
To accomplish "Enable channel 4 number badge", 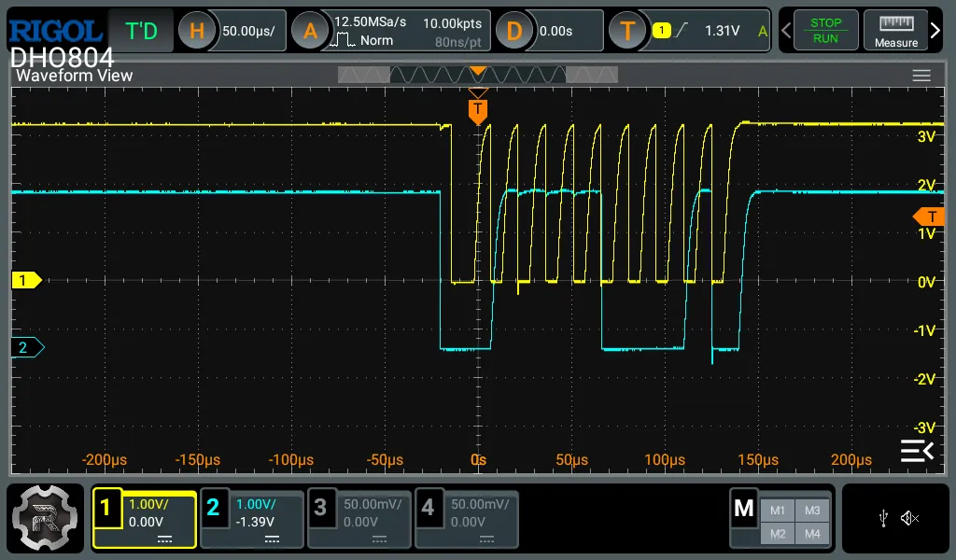I will click(x=428, y=508).
